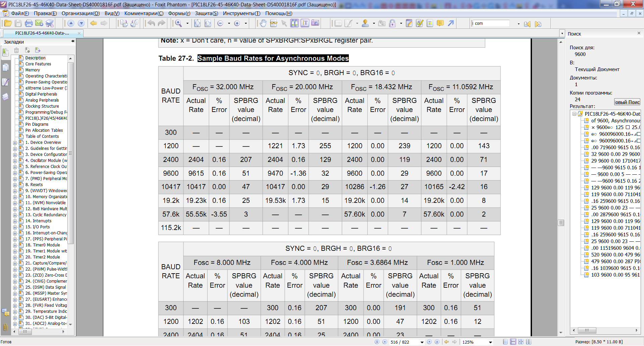644x346 pixels.
Task: Click the Snapshot camera tool icon
Action: (315, 23)
